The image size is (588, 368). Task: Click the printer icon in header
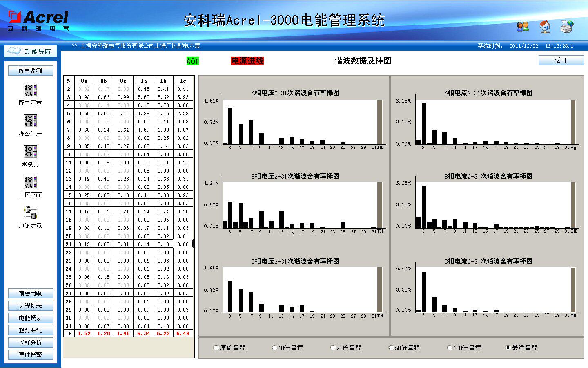pos(567,27)
